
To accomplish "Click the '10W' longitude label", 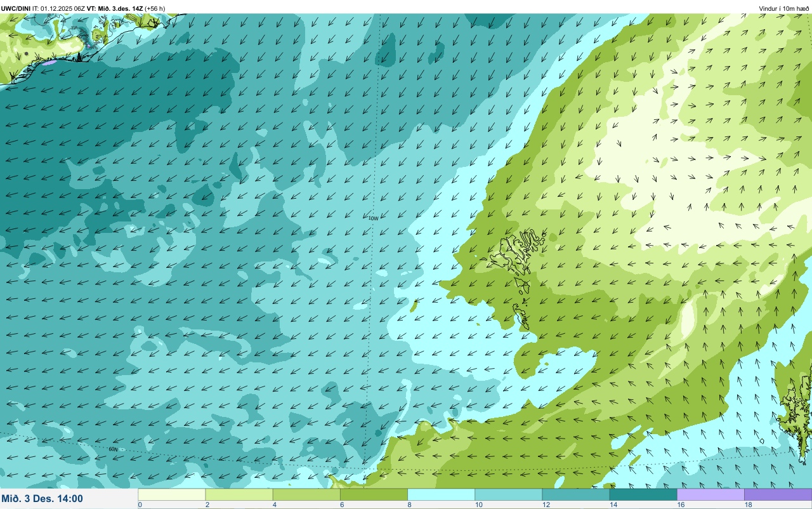I will coord(373,218).
